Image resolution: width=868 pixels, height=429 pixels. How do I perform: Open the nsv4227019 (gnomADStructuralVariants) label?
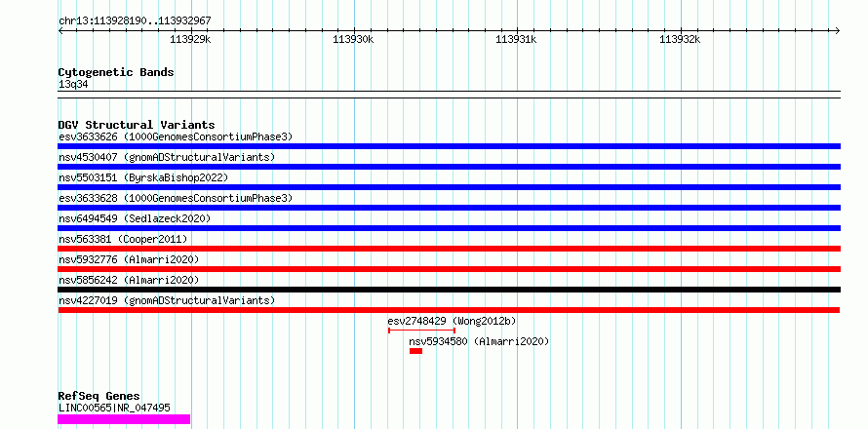(x=167, y=300)
